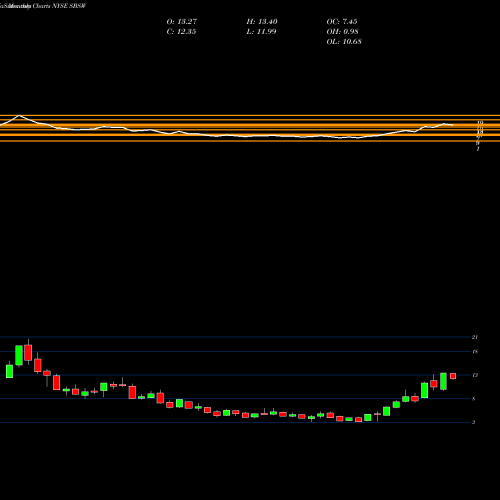Select the rightmost red candlestick
Image resolution: width=500 pixels, height=500 pixels.
[x=453, y=376]
